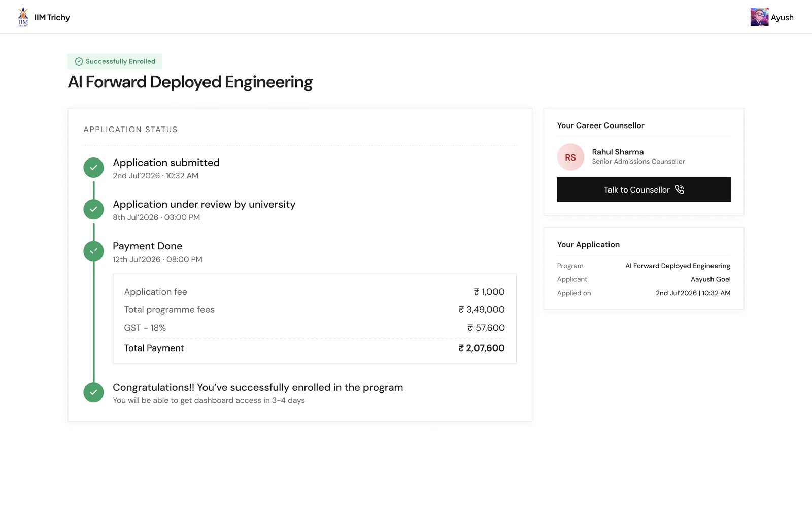Click the Successfully Enrolled badge text
Image resolution: width=812 pixels, height=508 pixels.
click(120, 61)
